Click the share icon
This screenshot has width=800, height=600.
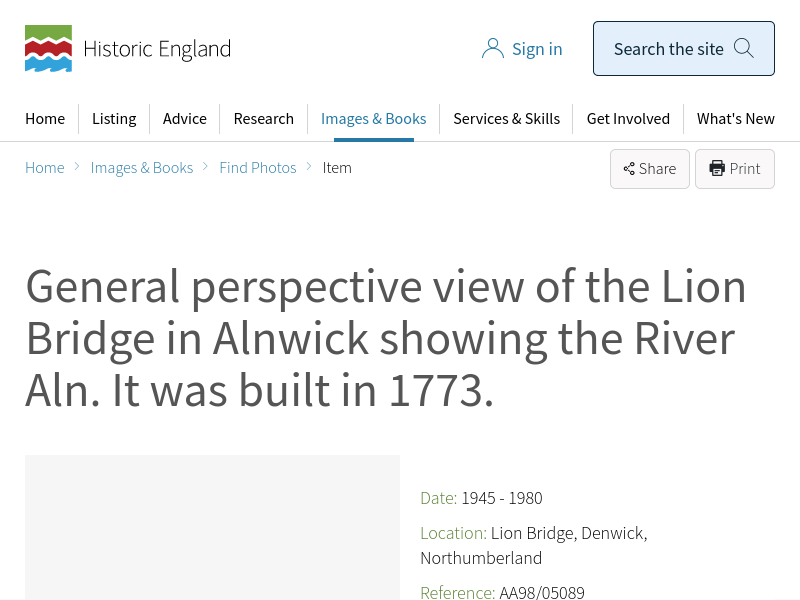click(629, 169)
